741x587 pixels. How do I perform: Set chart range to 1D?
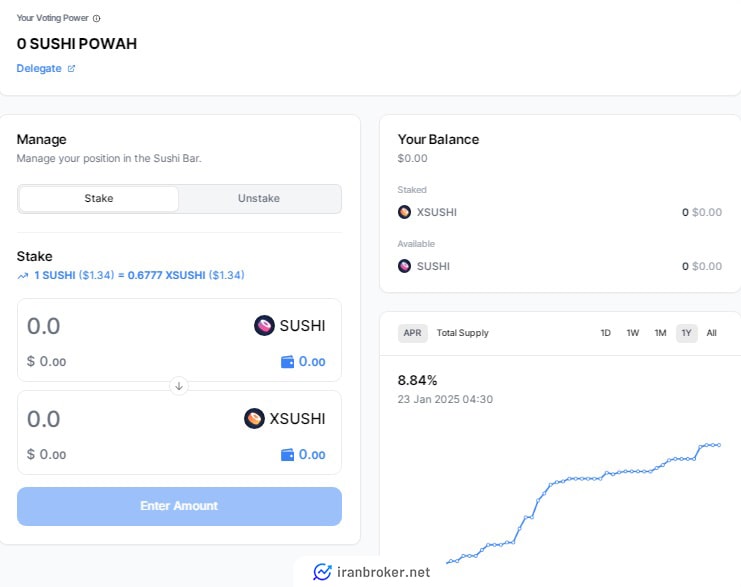(605, 333)
